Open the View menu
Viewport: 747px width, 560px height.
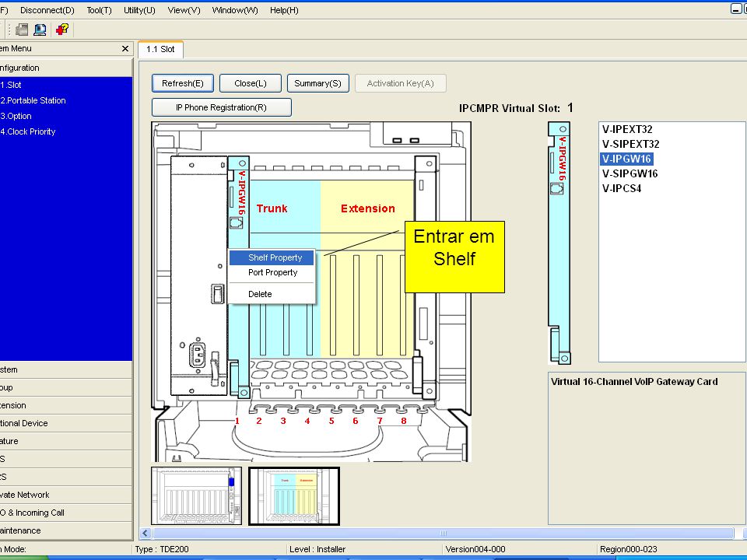click(184, 10)
